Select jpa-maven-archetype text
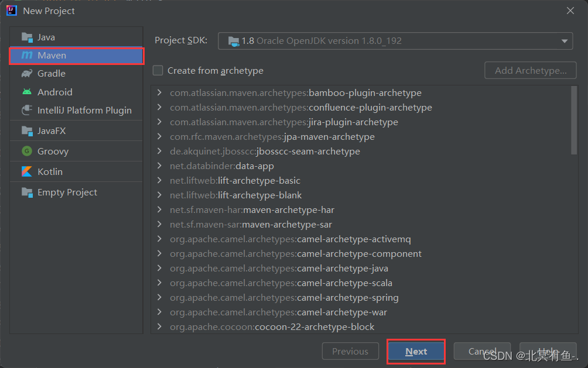 tap(329, 136)
